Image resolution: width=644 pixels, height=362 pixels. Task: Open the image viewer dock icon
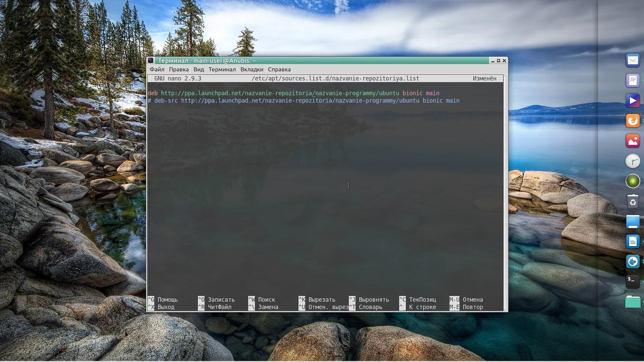[x=633, y=141]
